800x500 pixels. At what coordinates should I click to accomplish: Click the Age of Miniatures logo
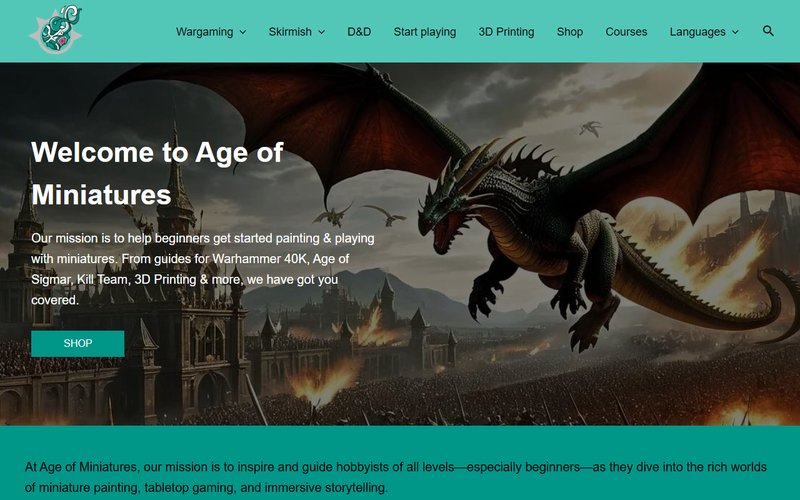tap(56, 30)
